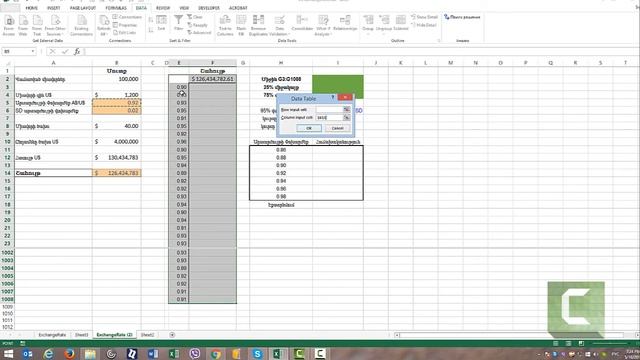Cancel the Data Table dialog
Image resolution: width=640 pixels, height=360 pixels.
[337, 128]
